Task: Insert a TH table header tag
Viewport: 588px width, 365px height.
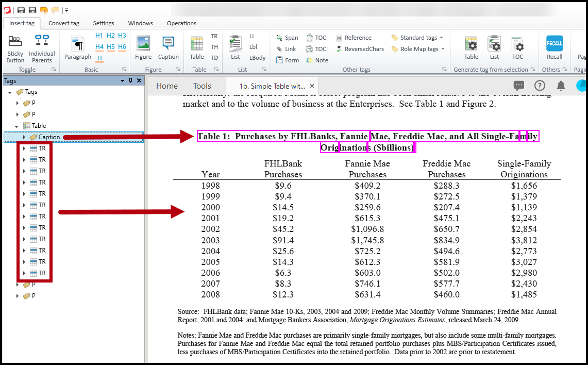Action: tap(214, 47)
